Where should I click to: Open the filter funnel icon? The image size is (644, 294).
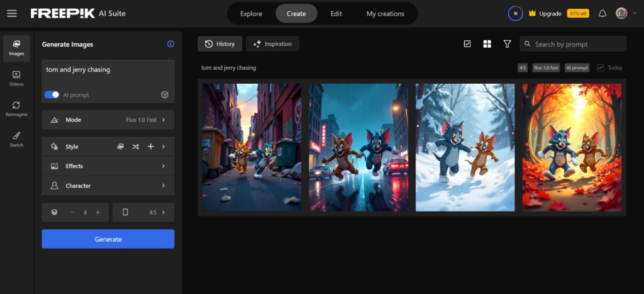(x=507, y=44)
